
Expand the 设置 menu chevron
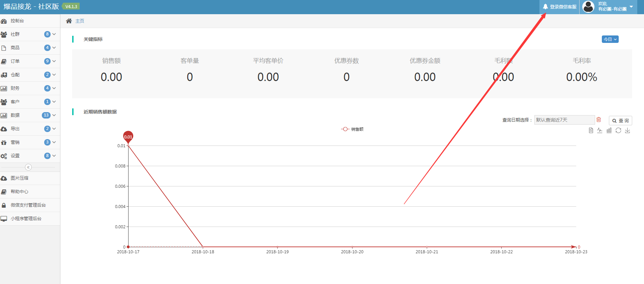[x=54, y=156]
